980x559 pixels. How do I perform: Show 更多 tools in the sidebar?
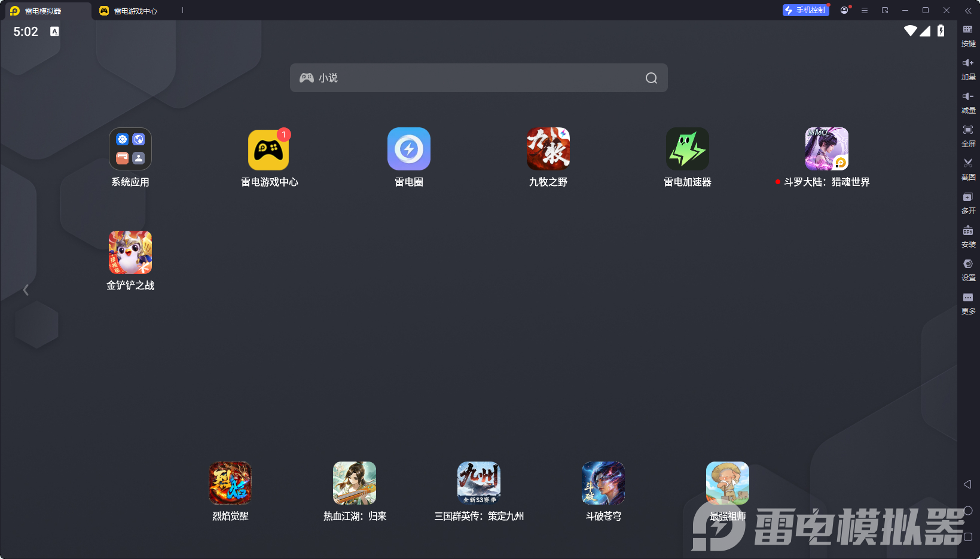pyautogui.click(x=968, y=303)
